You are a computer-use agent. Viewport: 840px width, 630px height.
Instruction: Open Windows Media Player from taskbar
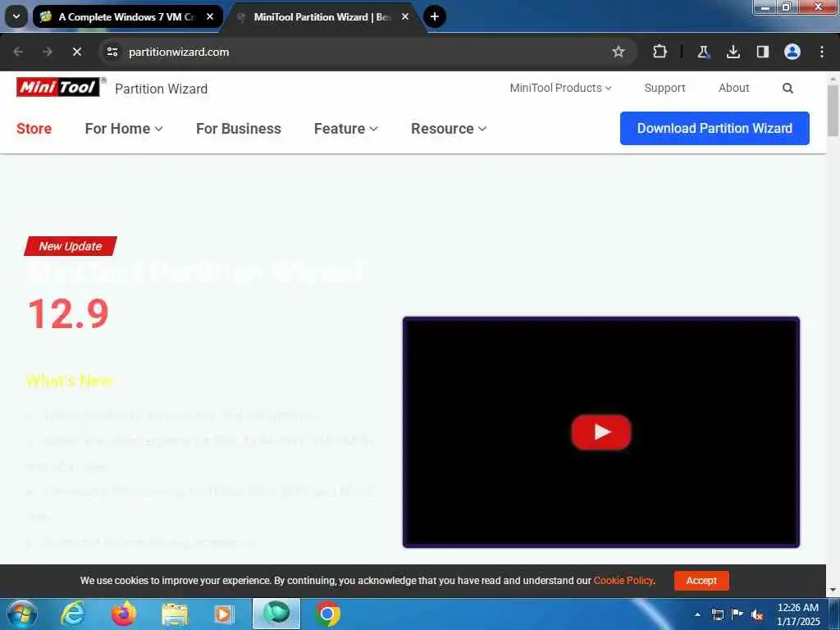pos(224,614)
